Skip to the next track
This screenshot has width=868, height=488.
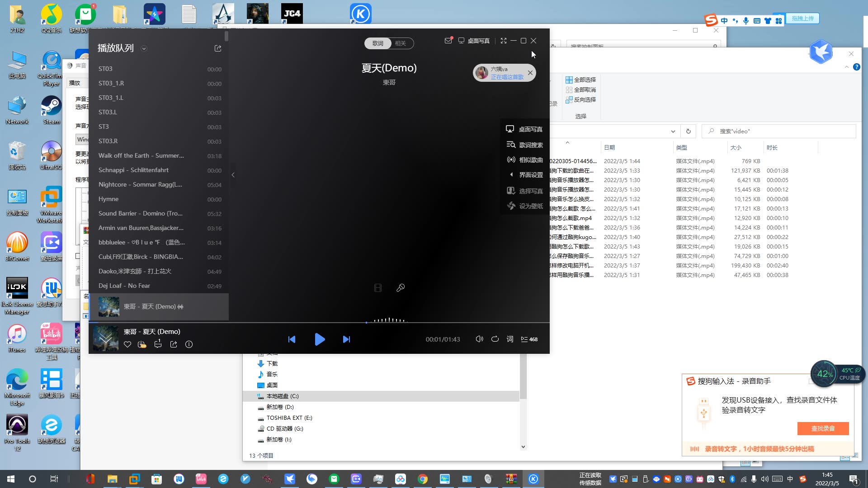(346, 339)
